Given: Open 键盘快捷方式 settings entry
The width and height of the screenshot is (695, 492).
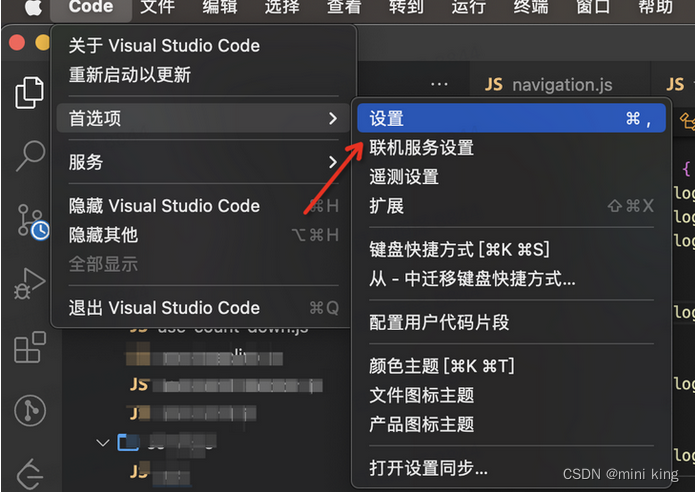Looking at the screenshot, I should [x=511, y=250].
